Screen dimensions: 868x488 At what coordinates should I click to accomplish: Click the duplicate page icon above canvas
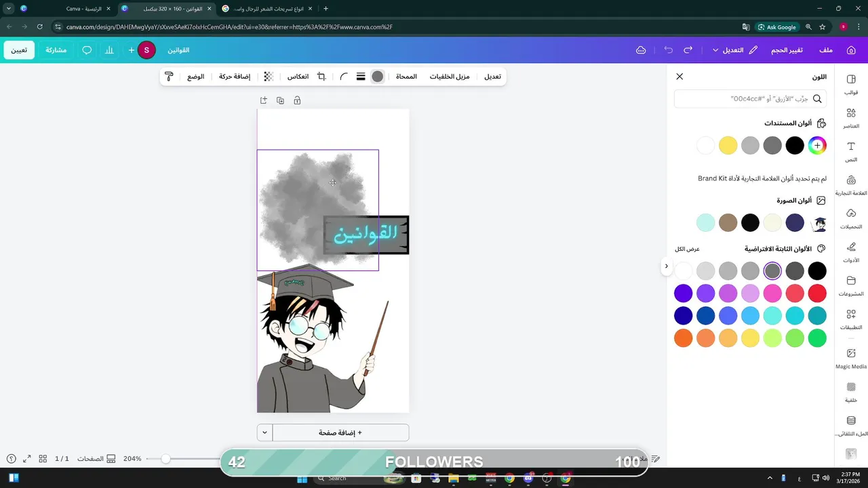[280, 100]
